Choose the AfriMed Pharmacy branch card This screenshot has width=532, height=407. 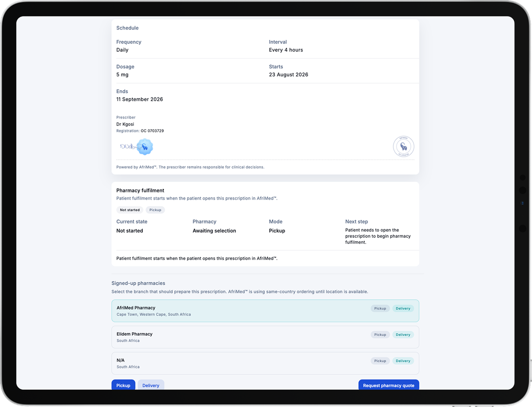265,311
